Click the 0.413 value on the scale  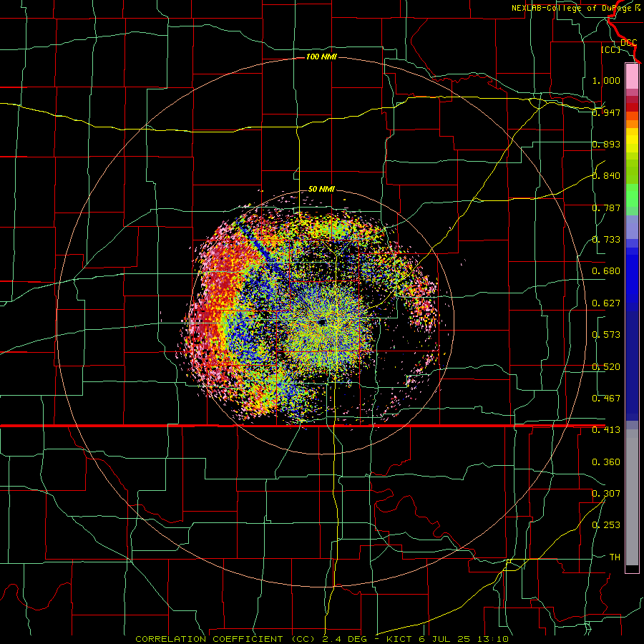[606, 430]
